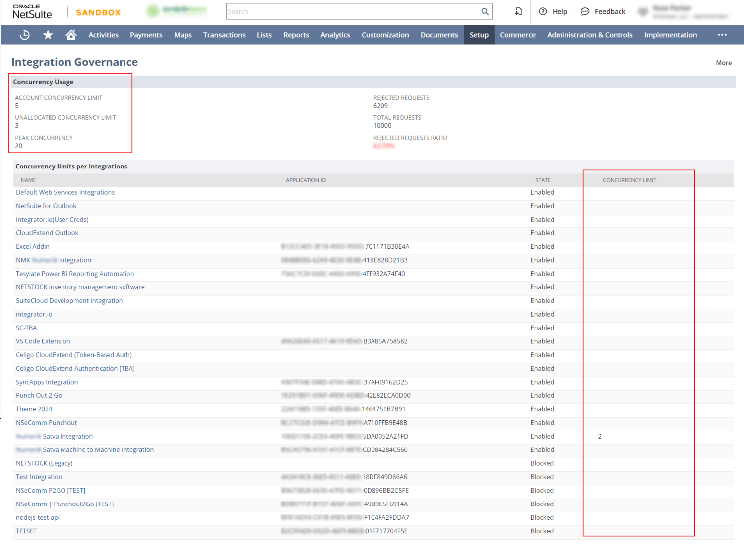
Task: Open the Reports menu
Action: click(296, 35)
